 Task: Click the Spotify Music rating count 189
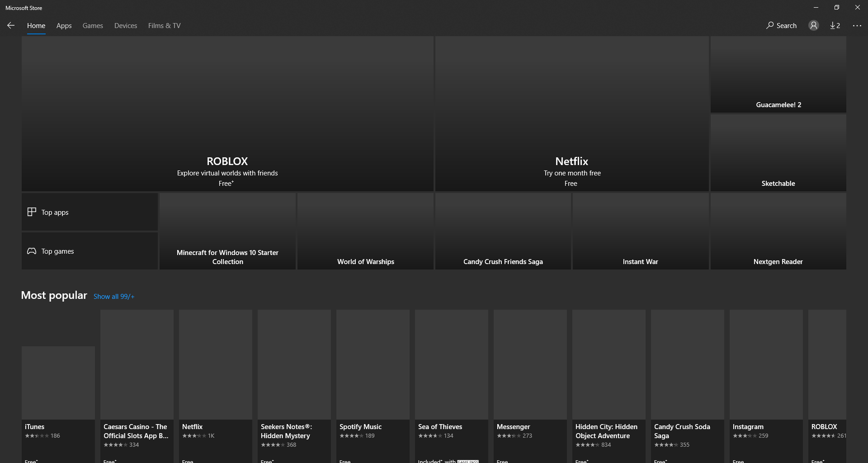pyautogui.click(x=370, y=436)
